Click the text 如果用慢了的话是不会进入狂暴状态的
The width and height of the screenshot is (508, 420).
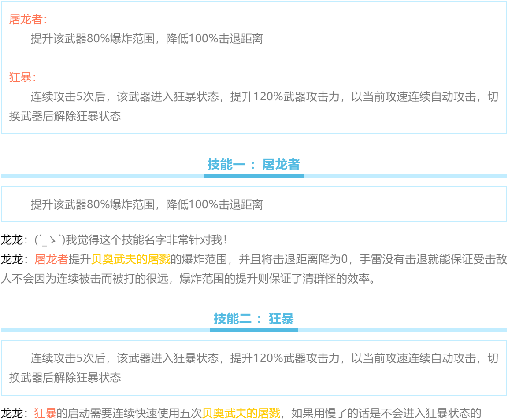pyautogui.click(x=386, y=413)
